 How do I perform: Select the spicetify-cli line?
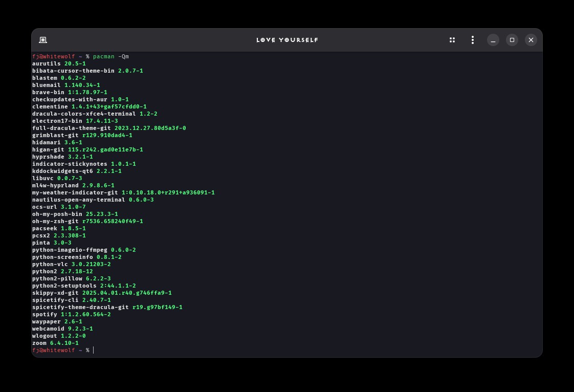[72, 300]
